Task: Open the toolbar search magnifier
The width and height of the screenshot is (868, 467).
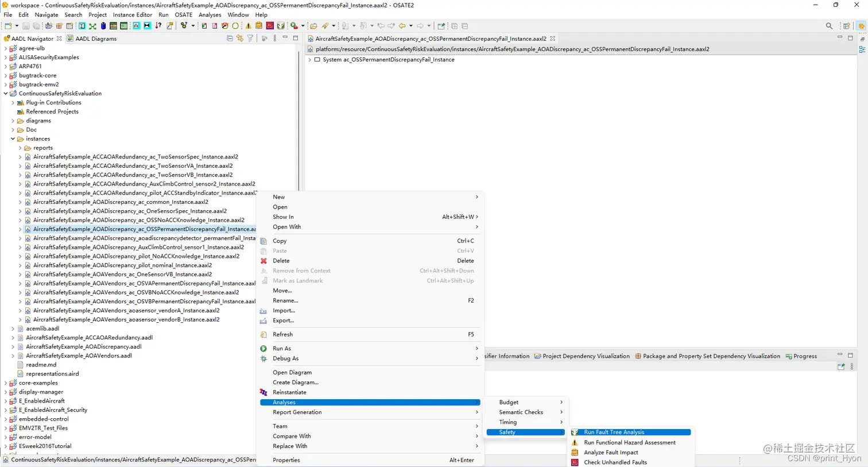Action: click(829, 26)
